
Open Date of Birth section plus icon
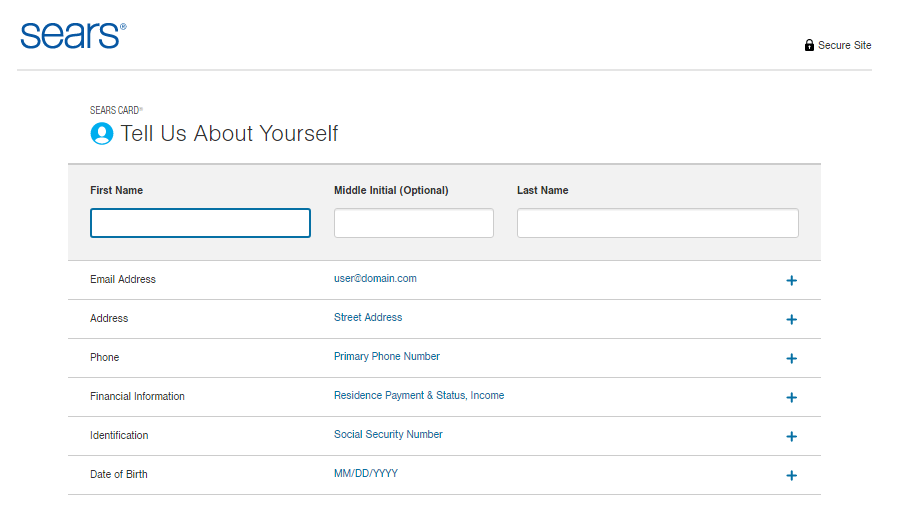pyautogui.click(x=792, y=476)
